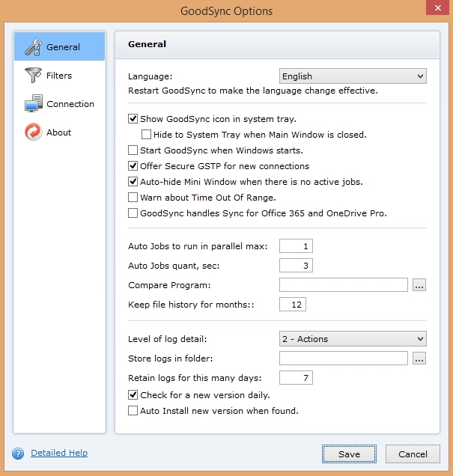Image resolution: width=453 pixels, height=476 pixels.
Task: Click the Connection computers icon
Action: 34,103
